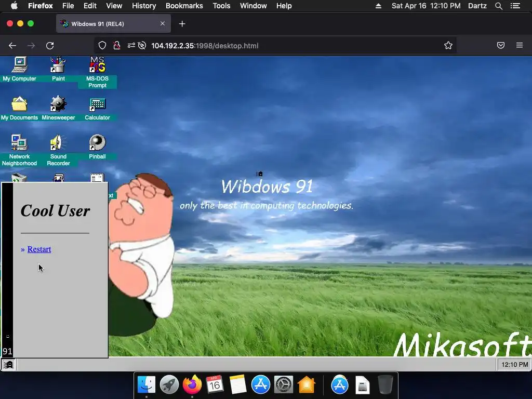Screen dimensions: 532x399
Task: Click the eject icon in menu bar
Action: [378, 6]
